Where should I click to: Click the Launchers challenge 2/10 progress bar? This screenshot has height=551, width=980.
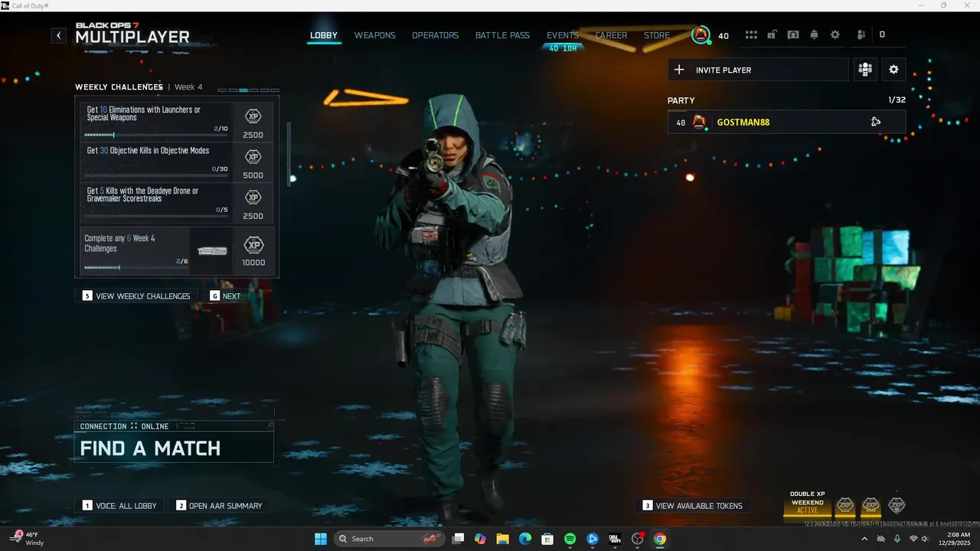(156, 135)
